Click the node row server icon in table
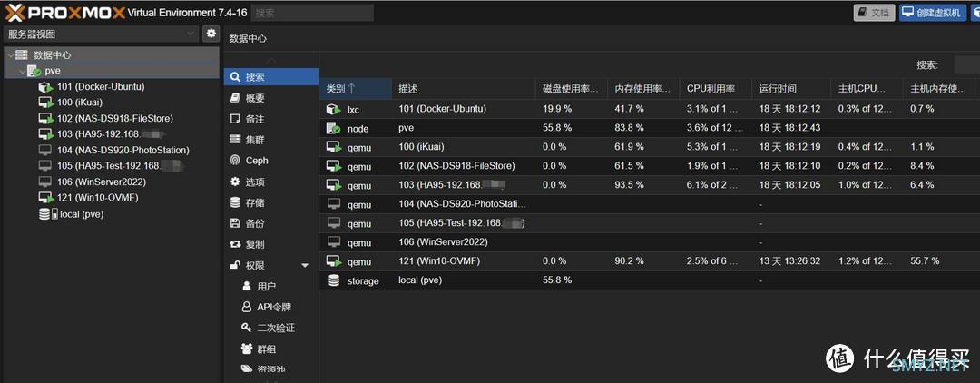This screenshot has height=383, width=980. [x=334, y=129]
